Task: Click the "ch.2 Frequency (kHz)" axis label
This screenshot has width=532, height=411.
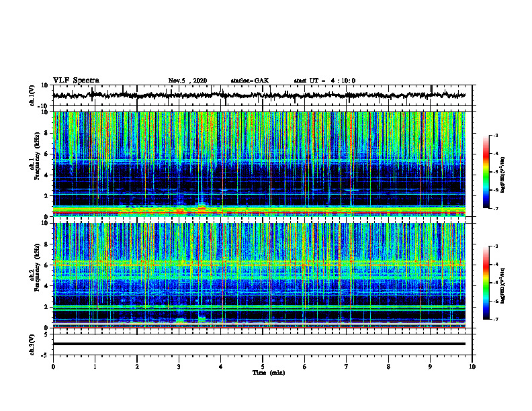Action: 35,267
